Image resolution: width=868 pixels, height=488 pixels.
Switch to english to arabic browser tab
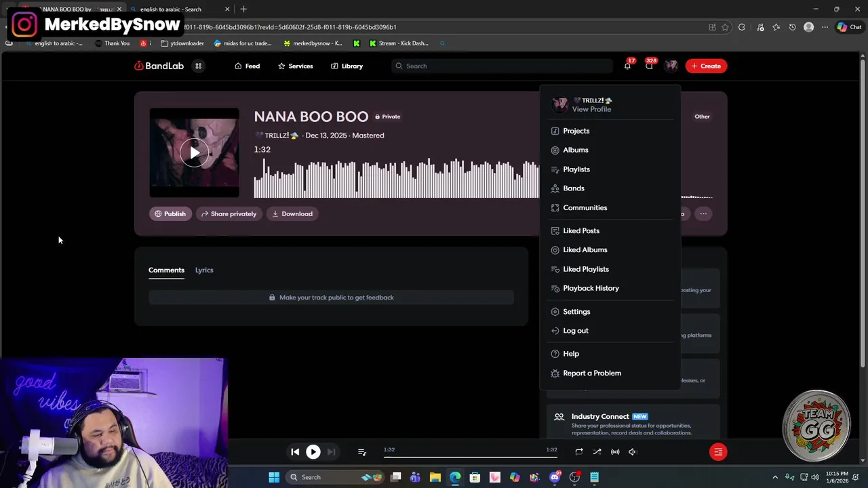(179, 9)
